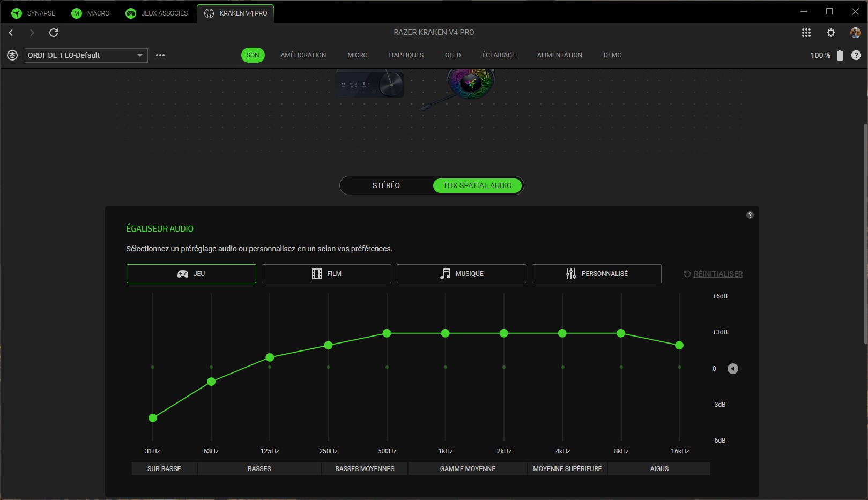The width and height of the screenshot is (868, 500).
Task: Open the Éclairage lighting section
Action: [x=499, y=55]
